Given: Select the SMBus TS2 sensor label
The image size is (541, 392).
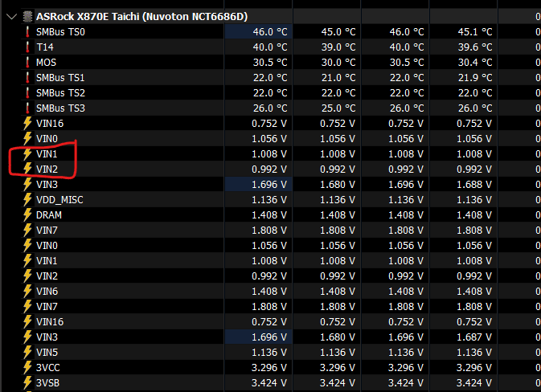Looking at the screenshot, I should pyautogui.click(x=60, y=93).
